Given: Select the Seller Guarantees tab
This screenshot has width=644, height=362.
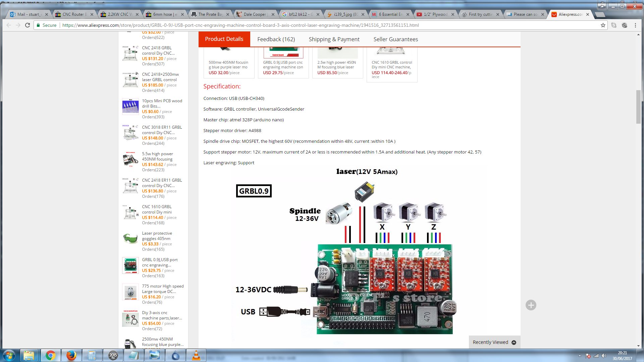Looking at the screenshot, I should pos(395,39).
